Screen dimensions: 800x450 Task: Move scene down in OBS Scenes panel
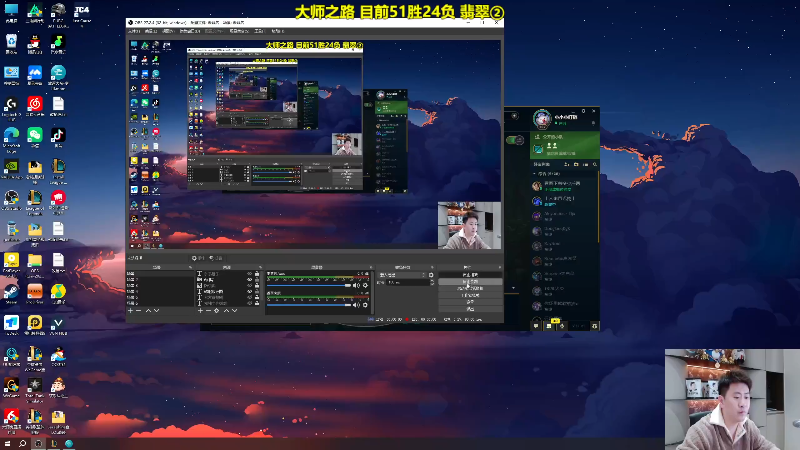pos(156,311)
